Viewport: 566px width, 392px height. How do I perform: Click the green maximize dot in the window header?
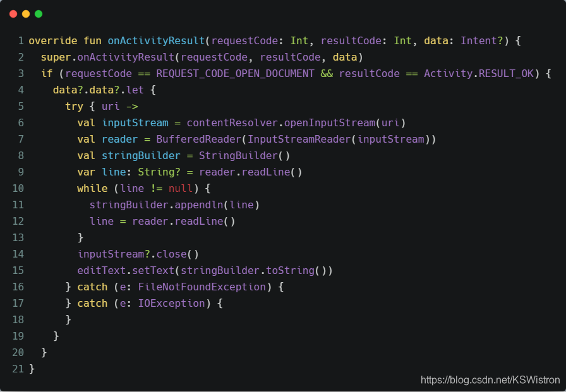(x=39, y=14)
